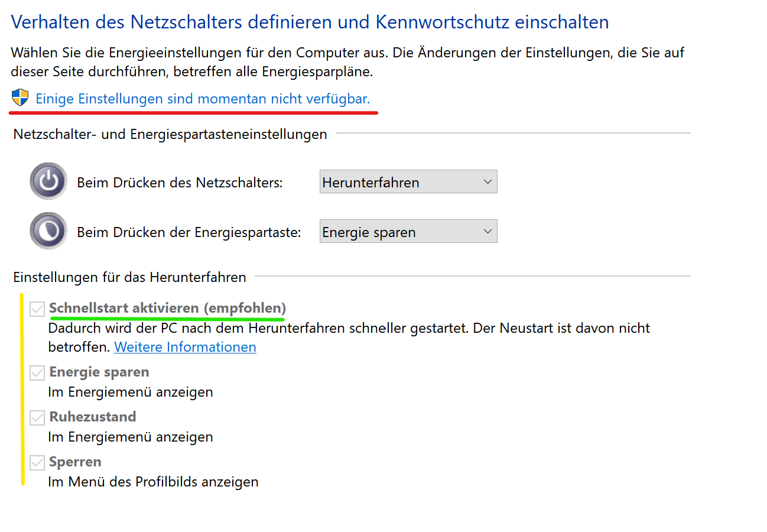Click the Netzschalter- und Energiespartasteneinstellungen section header
Screen dimensions: 767x532
(x=170, y=134)
